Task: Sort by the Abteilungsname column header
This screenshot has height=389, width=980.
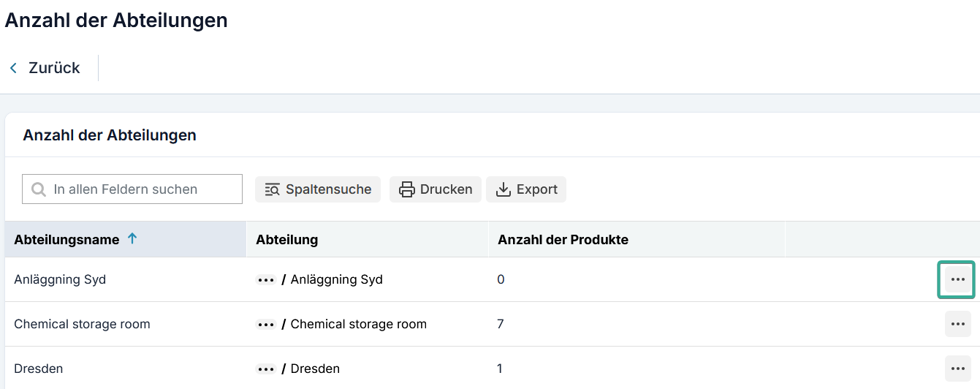Action: point(67,240)
